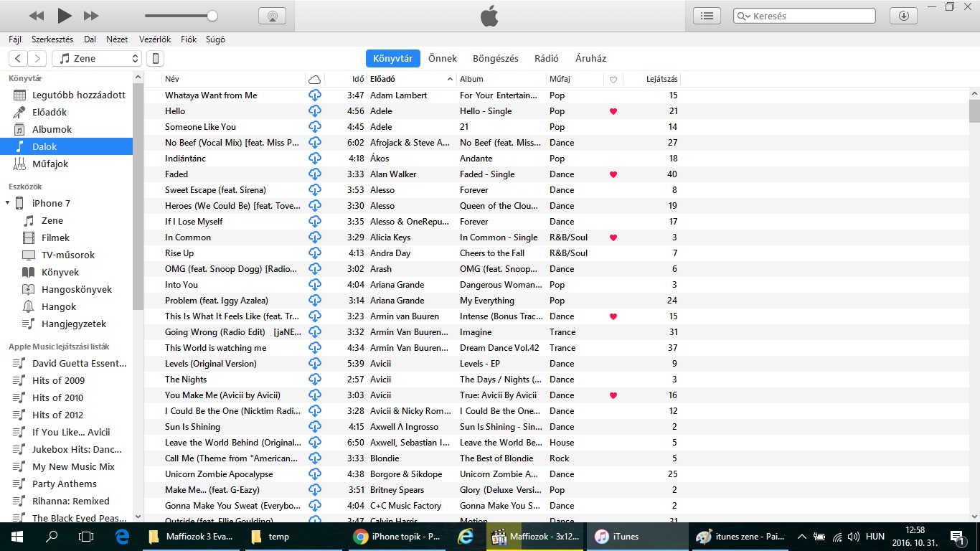Adjust the volume slider knob
The width and height of the screenshot is (980, 551).
pyautogui.click(x=212, y=16)
